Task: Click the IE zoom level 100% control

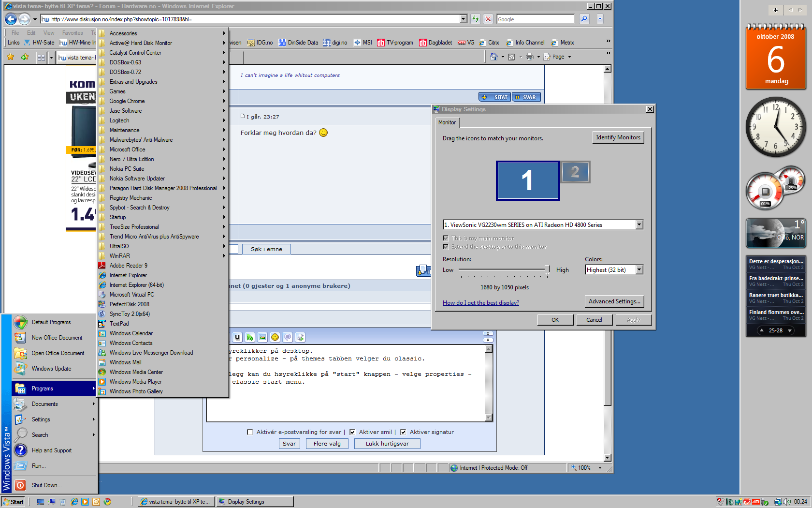Action: [x=586, y=468]
